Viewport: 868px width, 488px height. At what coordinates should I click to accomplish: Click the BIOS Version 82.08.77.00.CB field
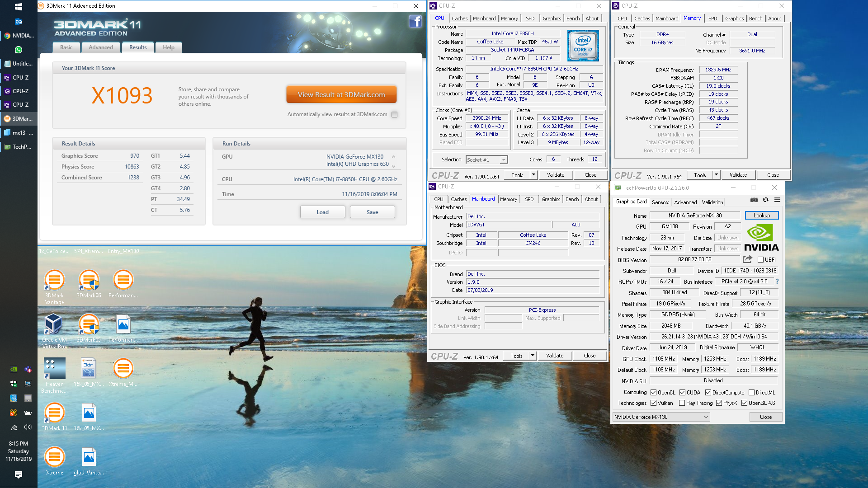[x=695, y=259]
